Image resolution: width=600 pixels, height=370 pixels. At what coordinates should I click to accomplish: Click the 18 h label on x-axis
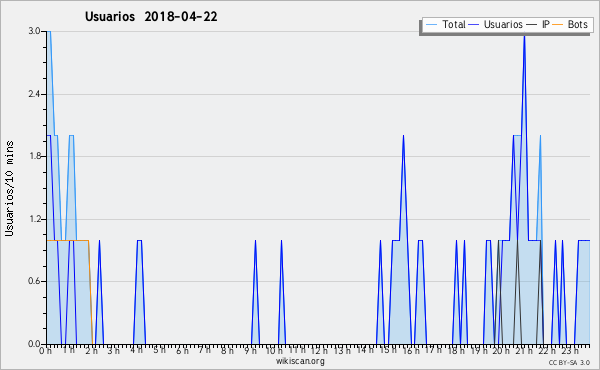456,350
